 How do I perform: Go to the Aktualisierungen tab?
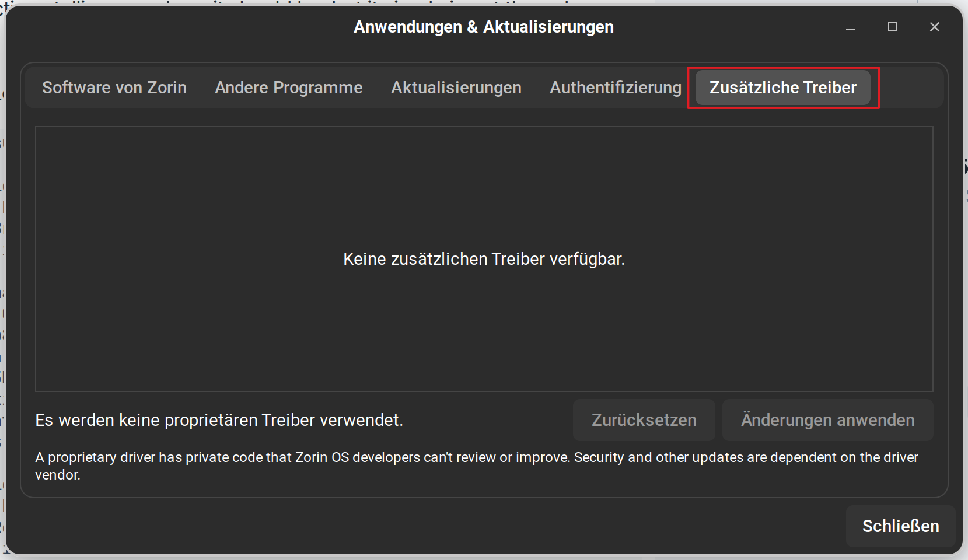pos(456,87)
